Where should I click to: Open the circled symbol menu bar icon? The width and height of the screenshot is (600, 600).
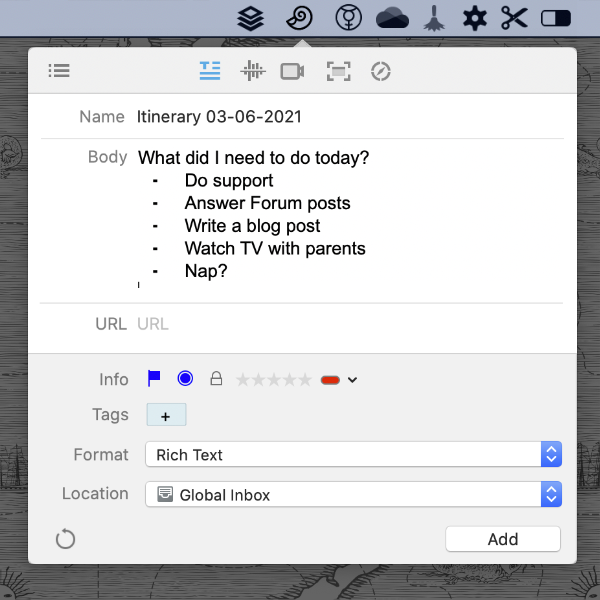click(348, 18)
